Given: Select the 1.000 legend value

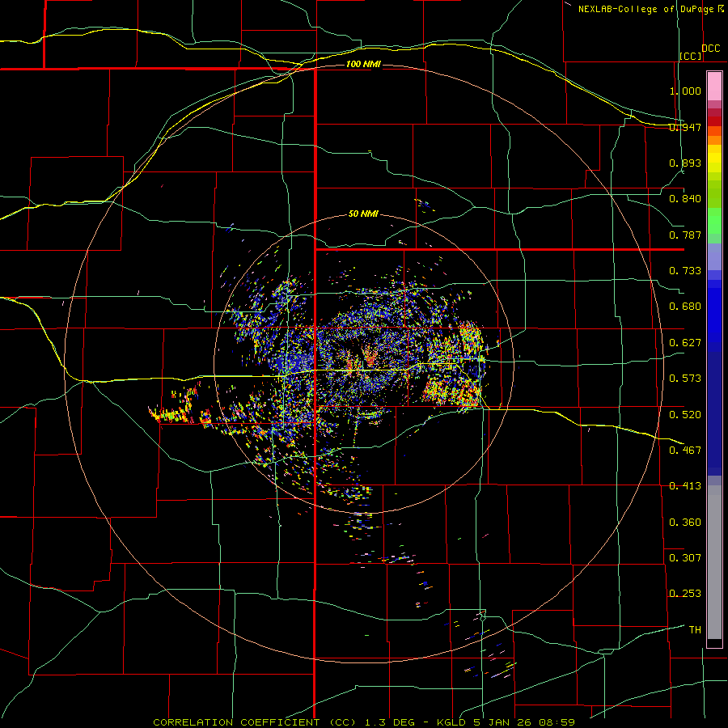Looking at the screenshot, I should pos(685,91).
